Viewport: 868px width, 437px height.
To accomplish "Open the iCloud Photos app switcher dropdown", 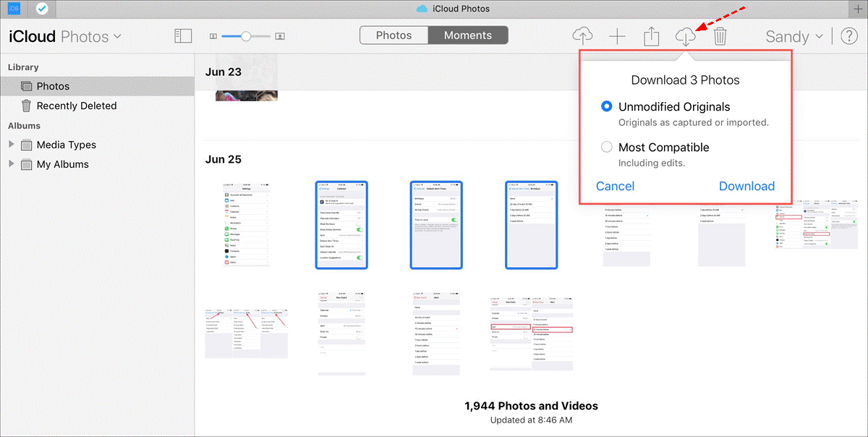I will click(x=65, y=36).
